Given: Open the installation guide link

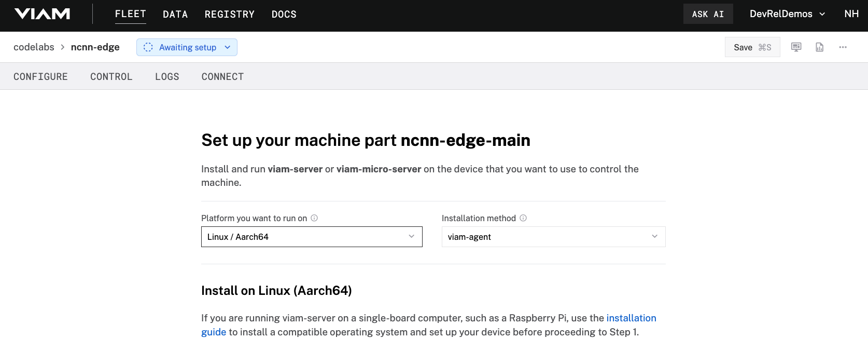Looking at the screenshot, I should [x=631, y=318].
